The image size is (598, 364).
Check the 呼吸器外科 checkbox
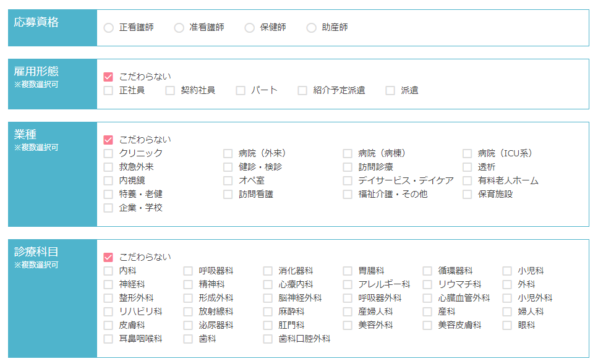pos(348,298)
